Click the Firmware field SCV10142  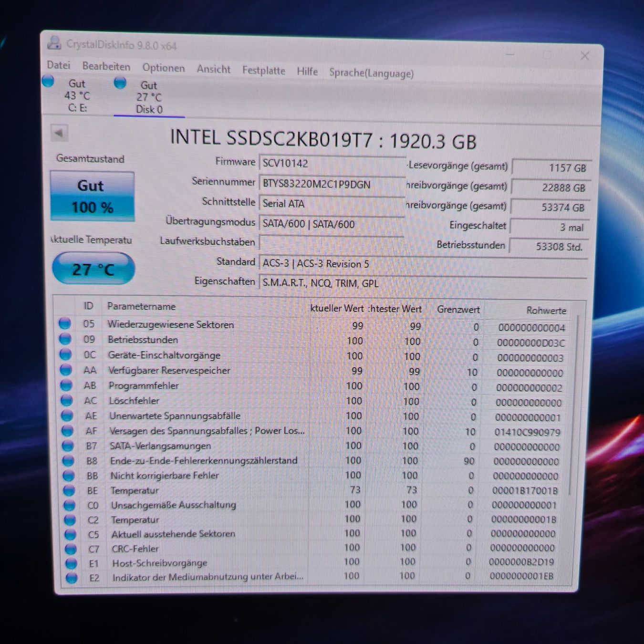point(332,163)
